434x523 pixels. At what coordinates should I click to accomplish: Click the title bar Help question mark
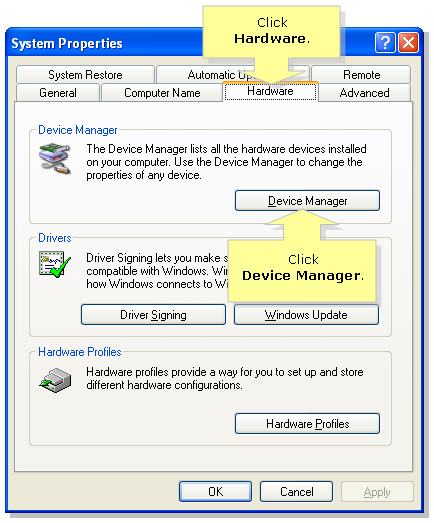pyautogui.click(x=385, y=43)
